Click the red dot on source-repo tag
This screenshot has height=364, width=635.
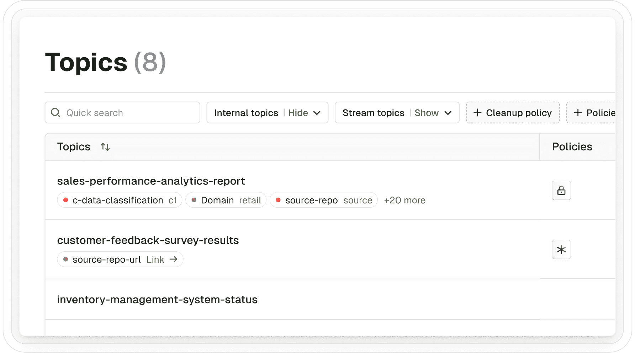point(278,200)
